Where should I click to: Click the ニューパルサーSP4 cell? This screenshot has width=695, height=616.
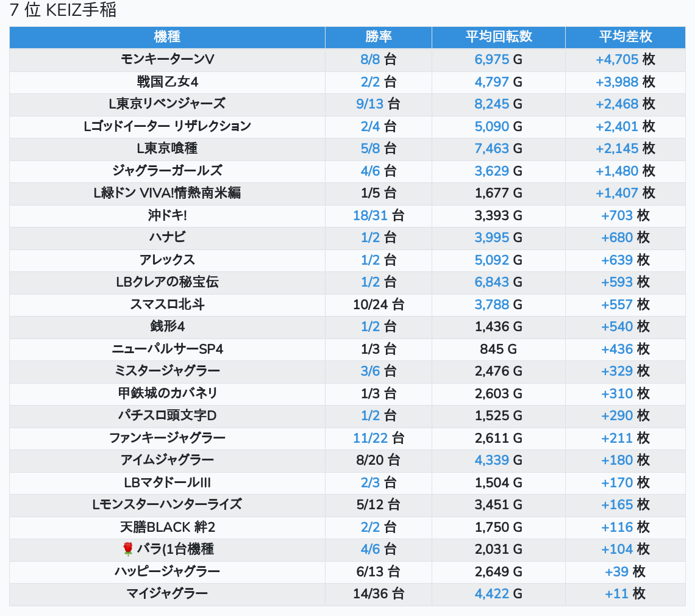pyautogui.click(x=167, y=349)
